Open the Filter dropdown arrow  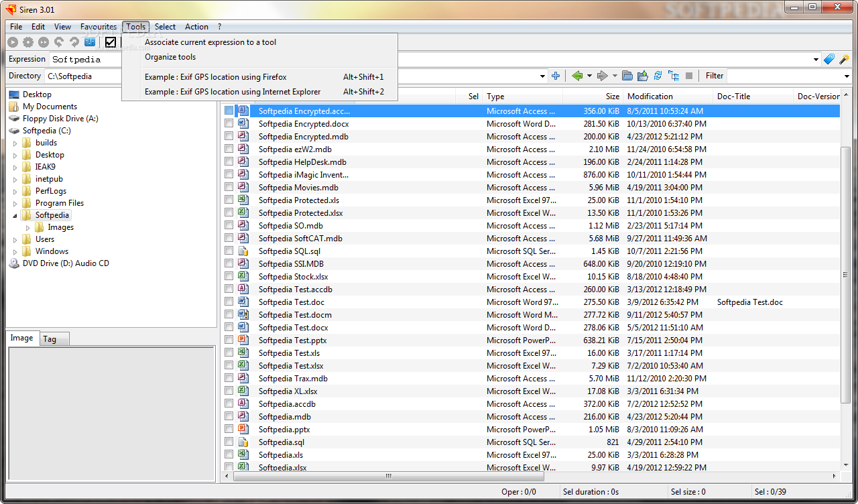click(845, 76)
